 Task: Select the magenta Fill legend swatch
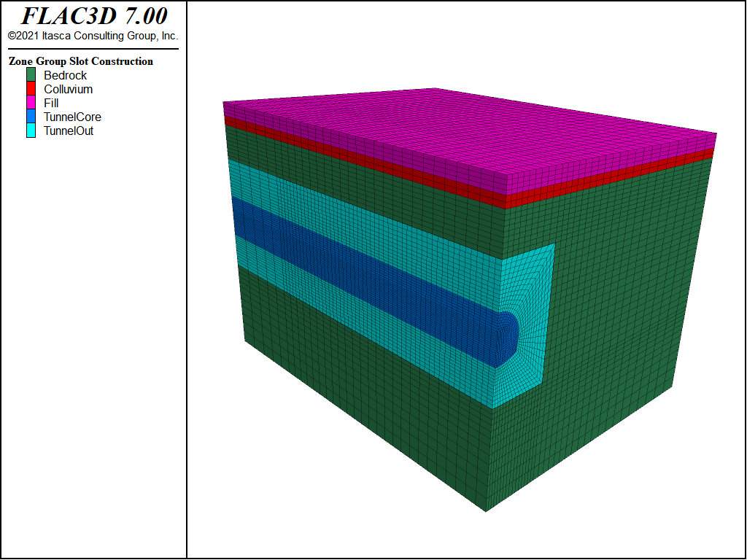pos(31,103)
